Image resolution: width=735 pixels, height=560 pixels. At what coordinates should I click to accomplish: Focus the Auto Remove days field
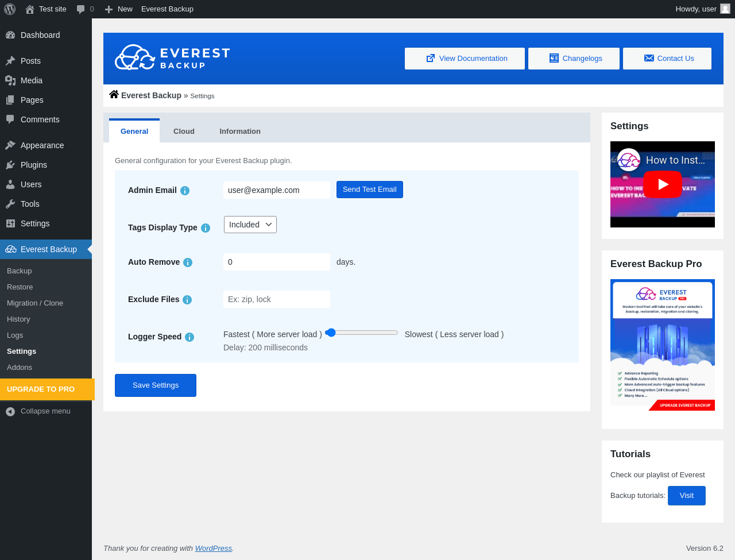(277, 262)
